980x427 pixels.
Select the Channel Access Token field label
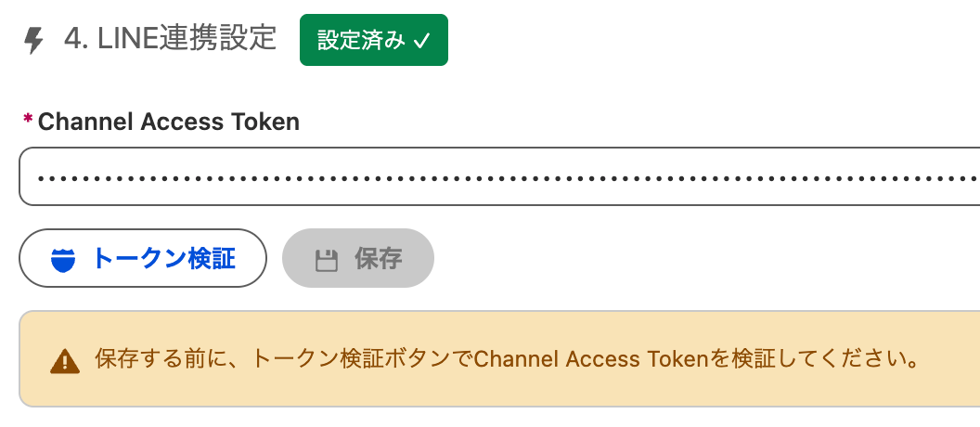coord(168,122)
